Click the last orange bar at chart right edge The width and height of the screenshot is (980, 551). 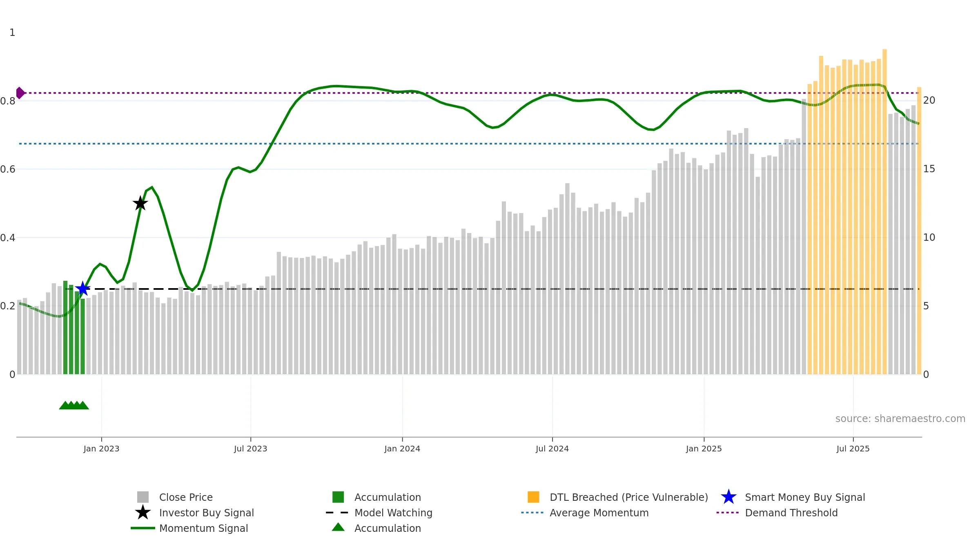pos(919,231)
